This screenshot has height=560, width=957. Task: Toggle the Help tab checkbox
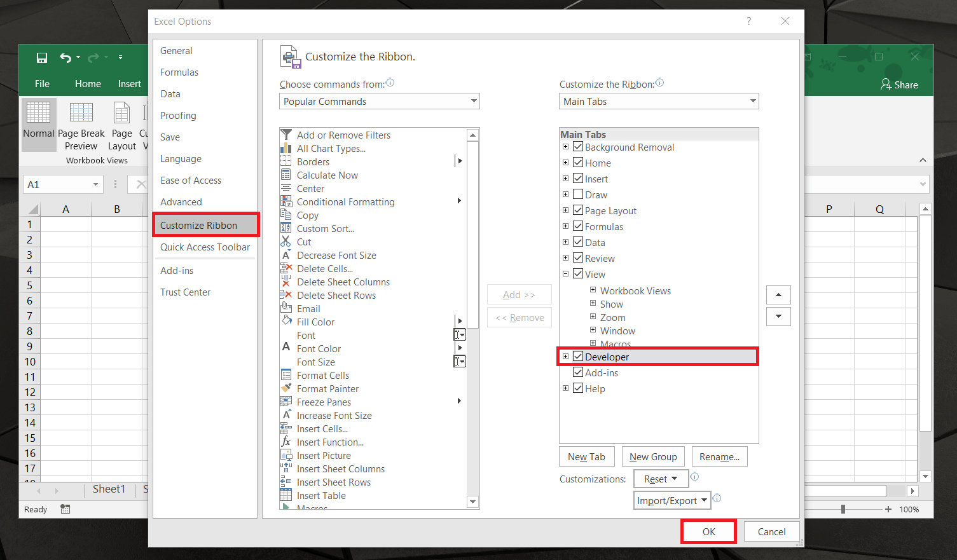578,388
